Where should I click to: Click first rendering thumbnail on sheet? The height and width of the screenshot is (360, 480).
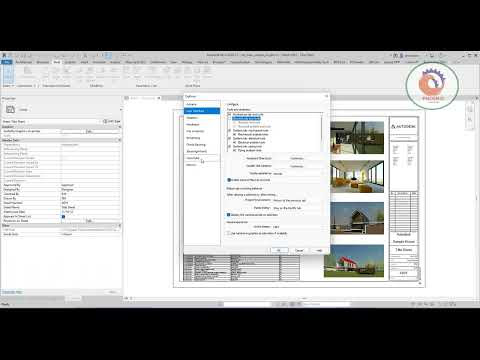[x=357, y=137]
